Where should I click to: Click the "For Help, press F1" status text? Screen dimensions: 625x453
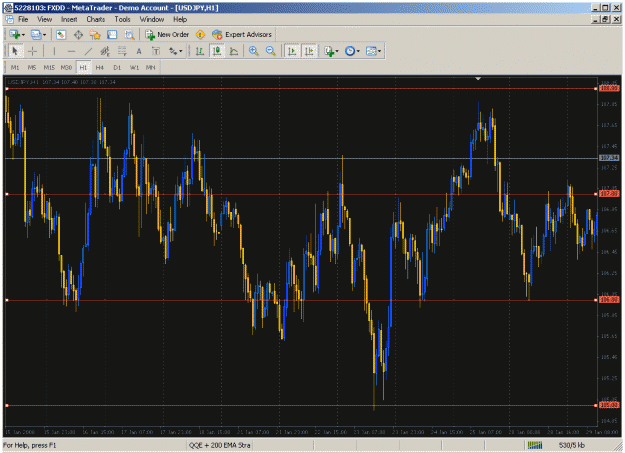(x=29, y=445)
